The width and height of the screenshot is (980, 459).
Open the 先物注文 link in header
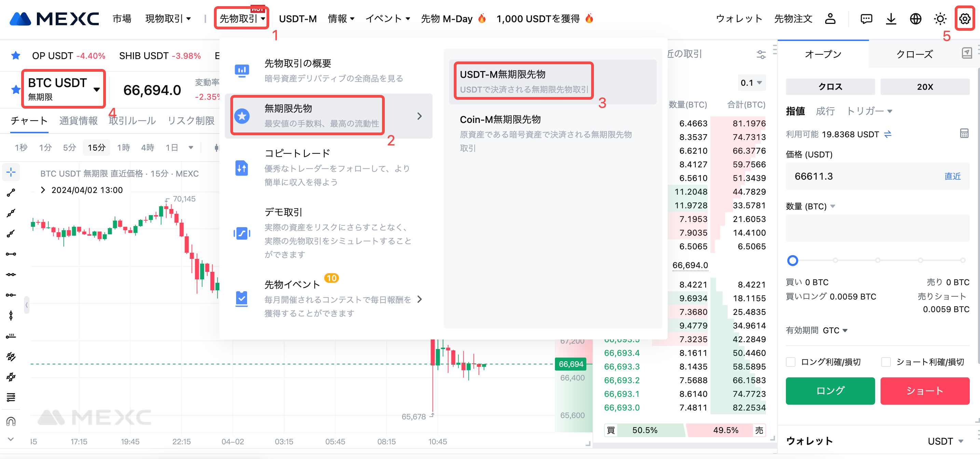pos(793,18)
